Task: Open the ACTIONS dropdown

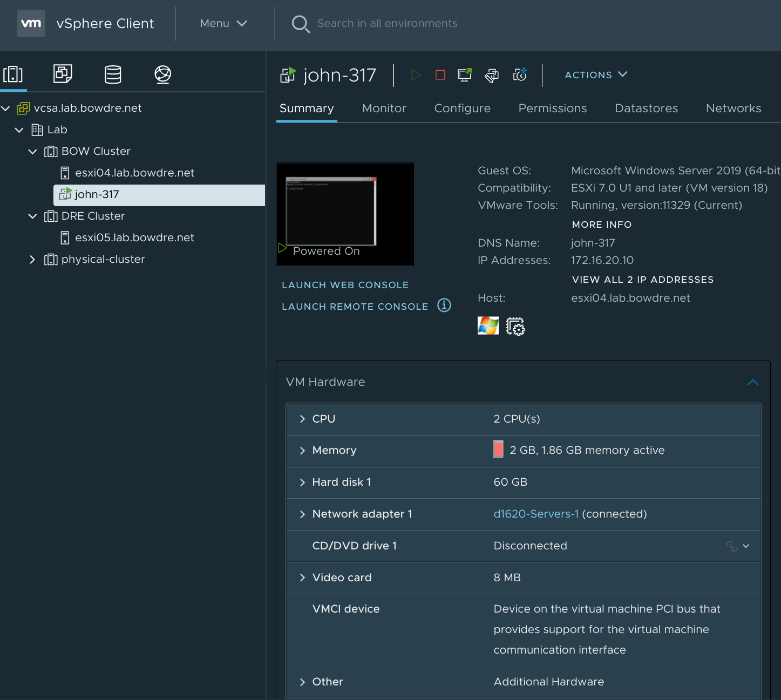Action: 596,74
